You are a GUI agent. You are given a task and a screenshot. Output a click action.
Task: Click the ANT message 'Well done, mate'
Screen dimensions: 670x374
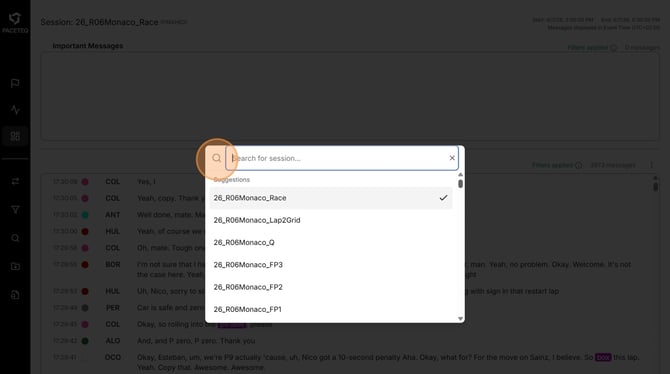click(x=171, y=215)
